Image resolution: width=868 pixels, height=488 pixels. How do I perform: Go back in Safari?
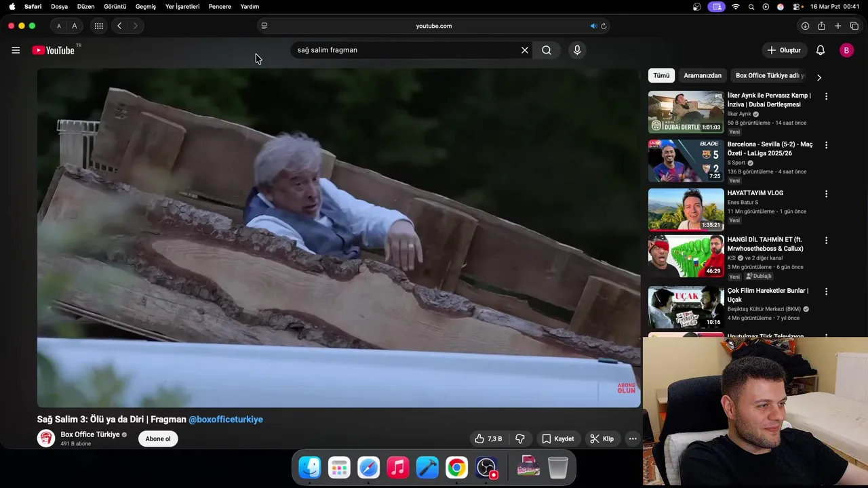coord(119,26)
